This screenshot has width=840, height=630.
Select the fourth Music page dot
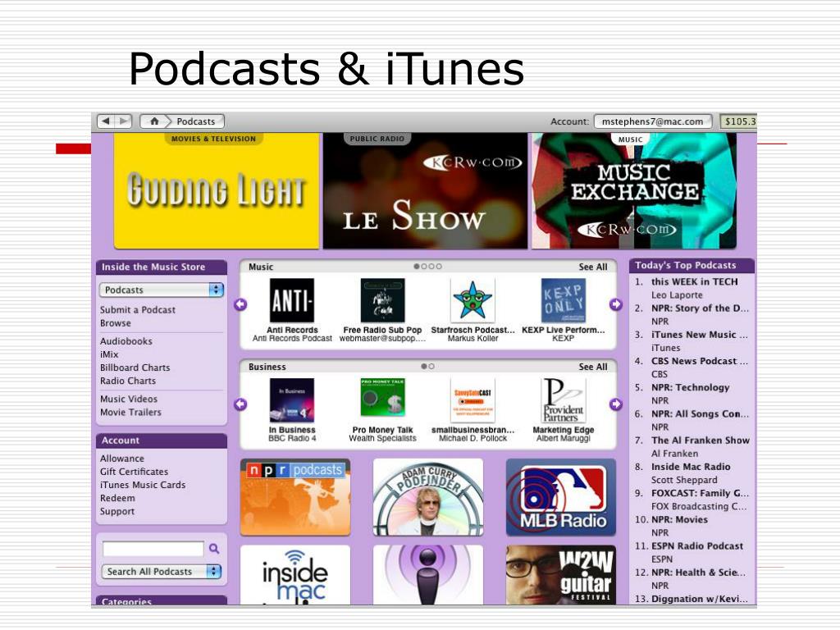(439, 267)
